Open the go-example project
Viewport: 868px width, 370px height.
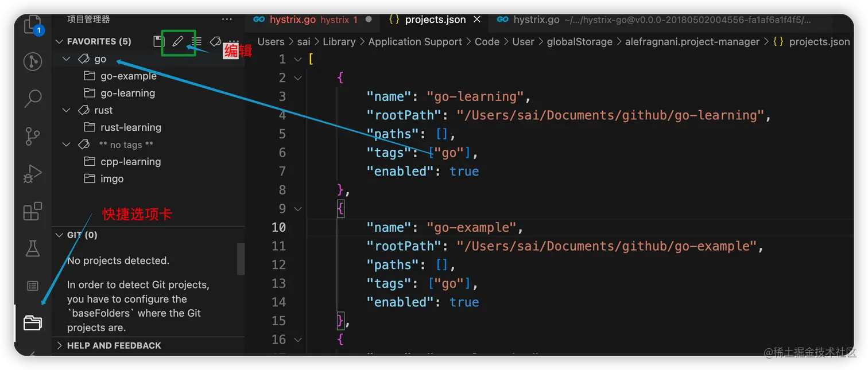(x=129, y=76)
